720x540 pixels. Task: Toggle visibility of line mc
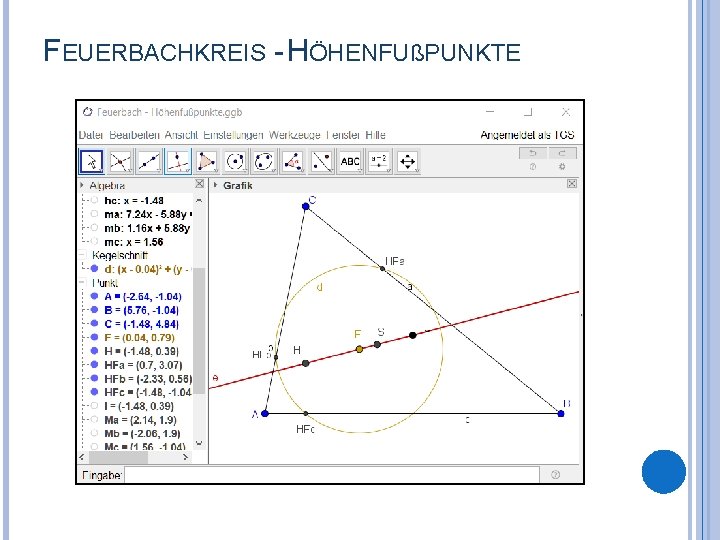(x=94, y=241)
